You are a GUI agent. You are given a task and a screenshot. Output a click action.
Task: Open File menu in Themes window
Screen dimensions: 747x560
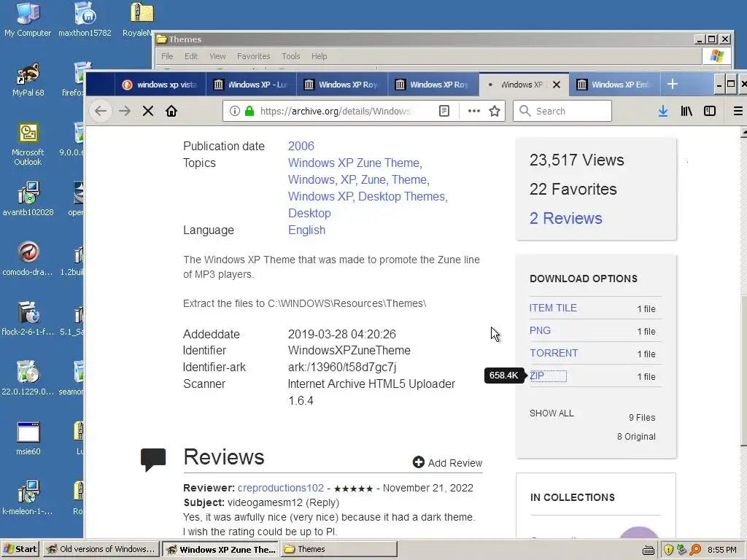tap(167, 56)
